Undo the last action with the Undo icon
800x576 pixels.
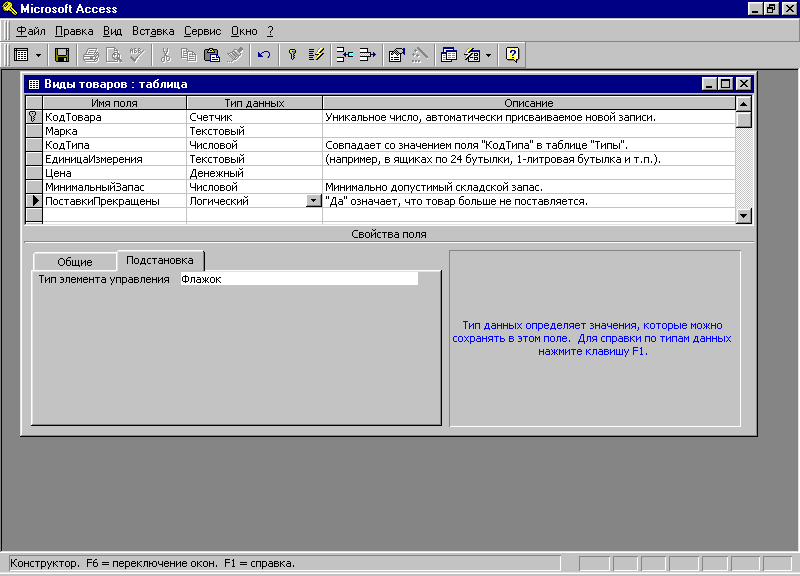point(264,55)
